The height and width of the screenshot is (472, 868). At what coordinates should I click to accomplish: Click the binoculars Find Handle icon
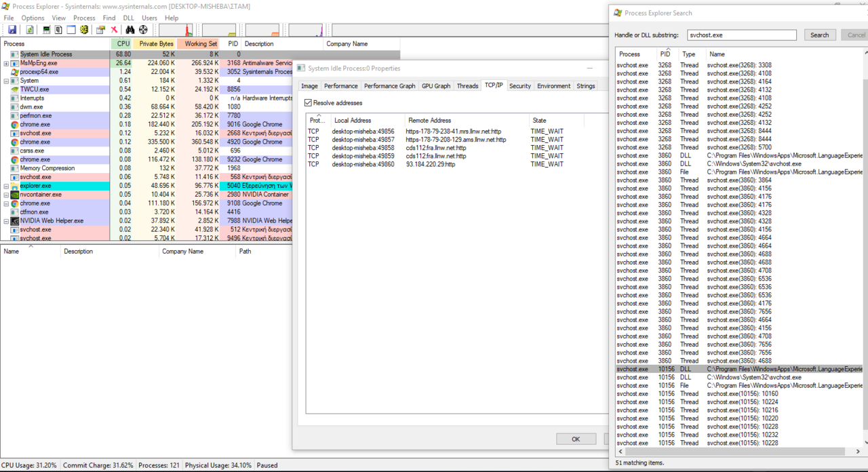130,30
